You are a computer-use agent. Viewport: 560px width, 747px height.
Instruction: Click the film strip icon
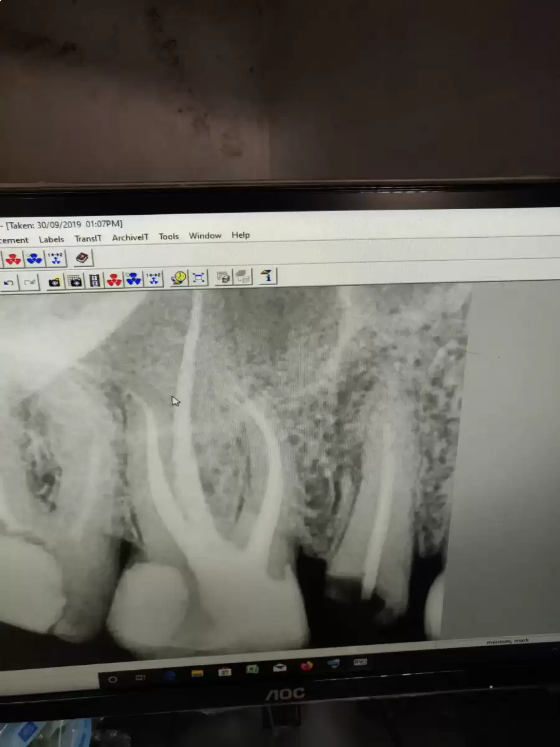[95, 280]
